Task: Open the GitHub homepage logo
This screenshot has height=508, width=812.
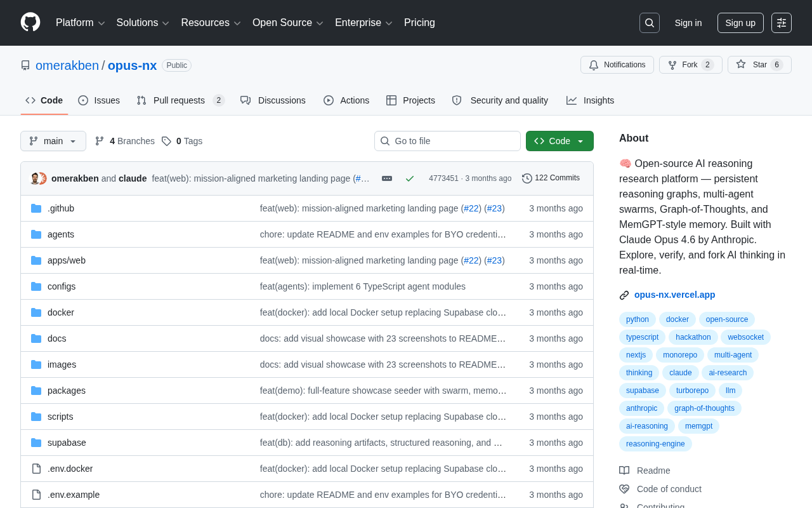Action: (30, 22)
